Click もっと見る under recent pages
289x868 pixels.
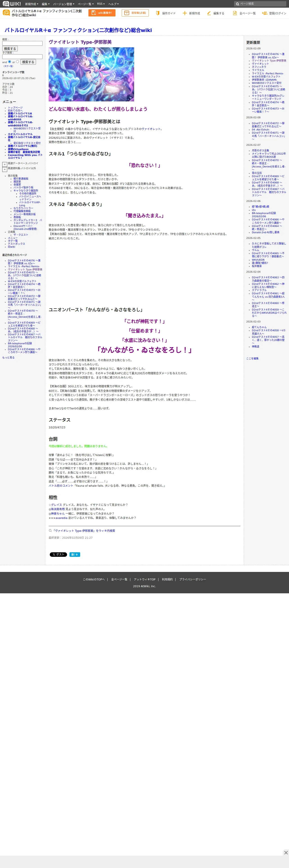[8, 358]
